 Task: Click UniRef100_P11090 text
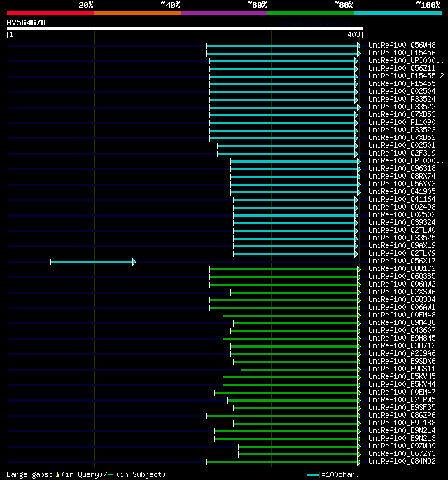402,122
